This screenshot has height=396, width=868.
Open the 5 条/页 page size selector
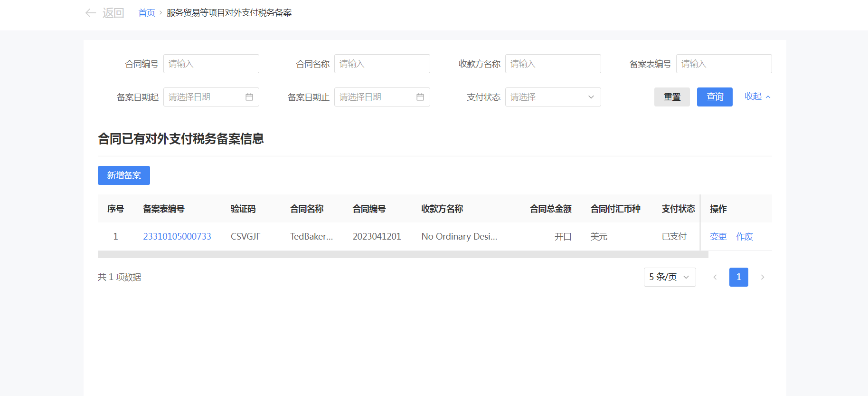point(670,277)
